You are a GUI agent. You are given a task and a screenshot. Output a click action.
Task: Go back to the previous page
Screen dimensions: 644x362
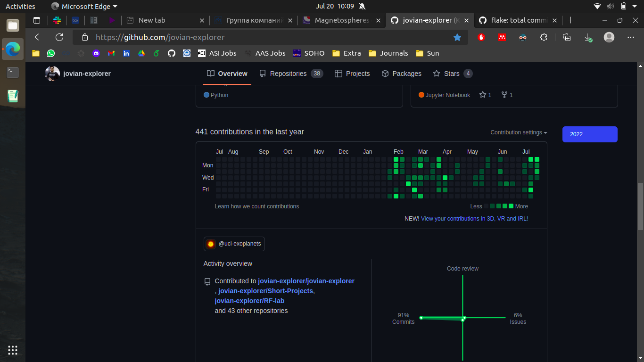pyautogui.click(x=39, y=37)
